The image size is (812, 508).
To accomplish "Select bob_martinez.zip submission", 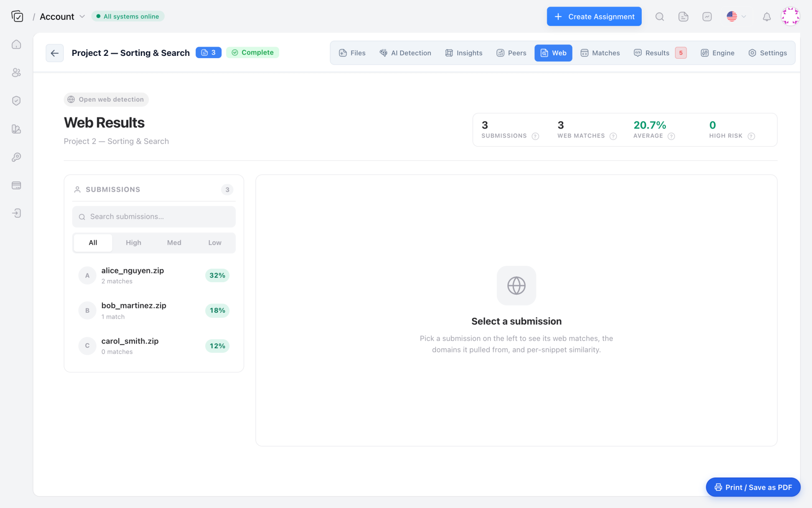I will click(154, 311).
